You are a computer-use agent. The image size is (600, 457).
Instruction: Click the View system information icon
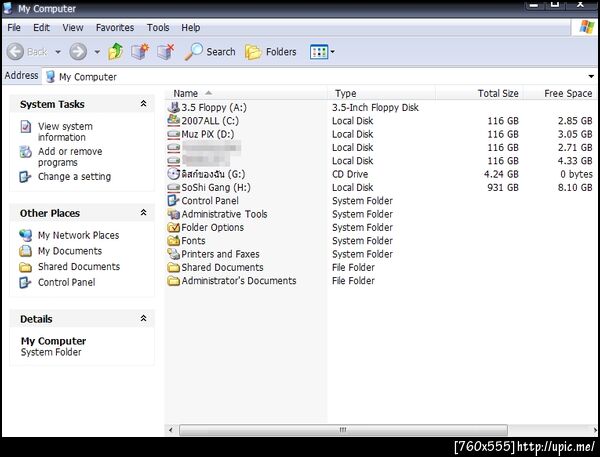(26, 126)
